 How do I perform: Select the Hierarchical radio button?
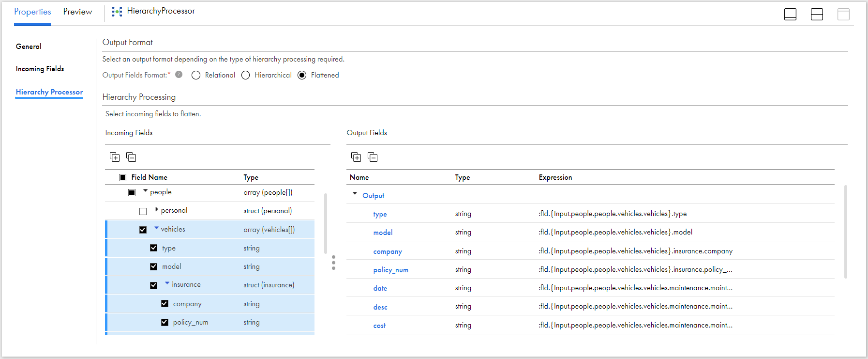[x=246, y=75]
